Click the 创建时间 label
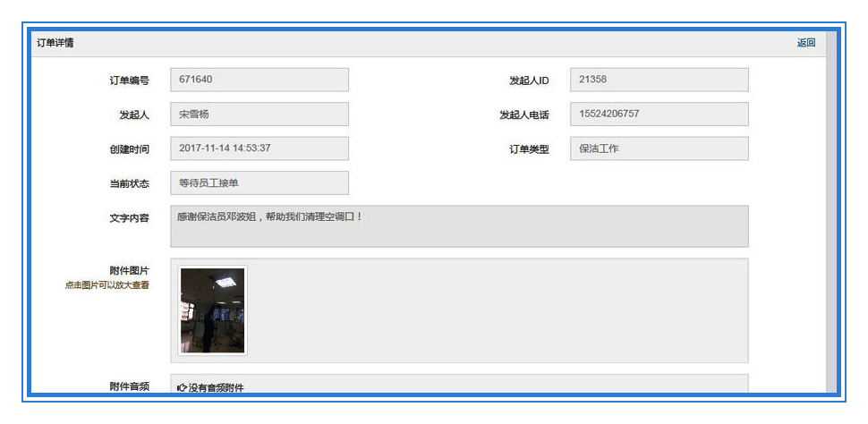 130,149
